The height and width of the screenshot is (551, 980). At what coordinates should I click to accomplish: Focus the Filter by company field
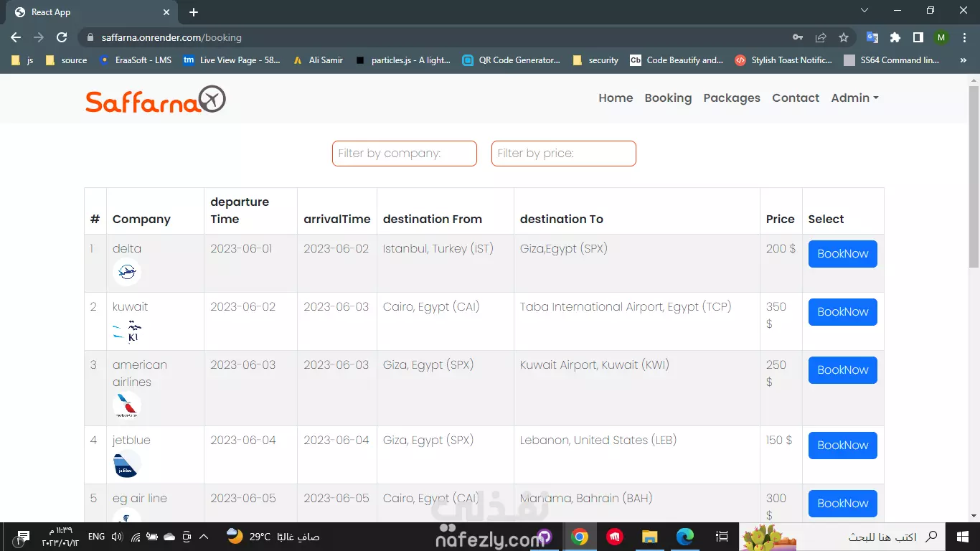[405, 154]
